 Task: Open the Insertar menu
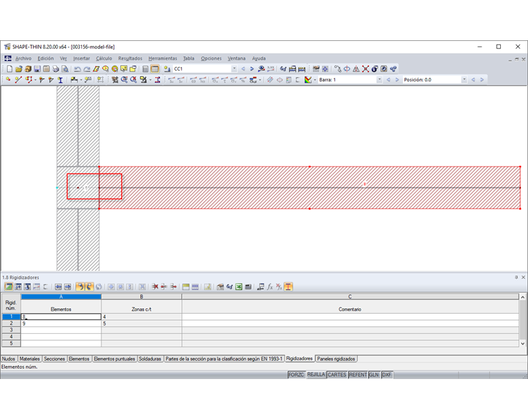tap(81, 58)
